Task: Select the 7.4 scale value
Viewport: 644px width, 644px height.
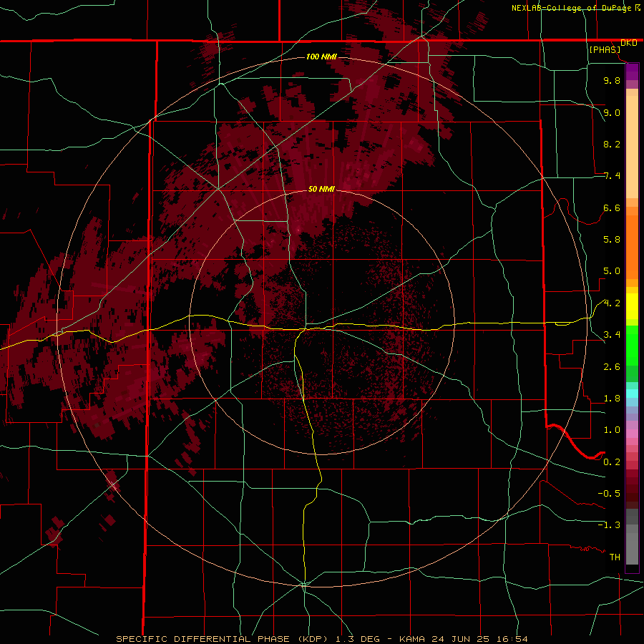Action: pos(612,176)
